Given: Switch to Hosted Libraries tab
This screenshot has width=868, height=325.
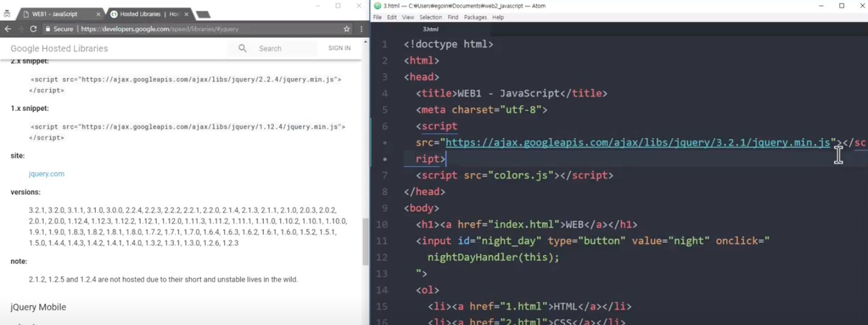Looking at the screenshot, I should click(x=149, y=14).
